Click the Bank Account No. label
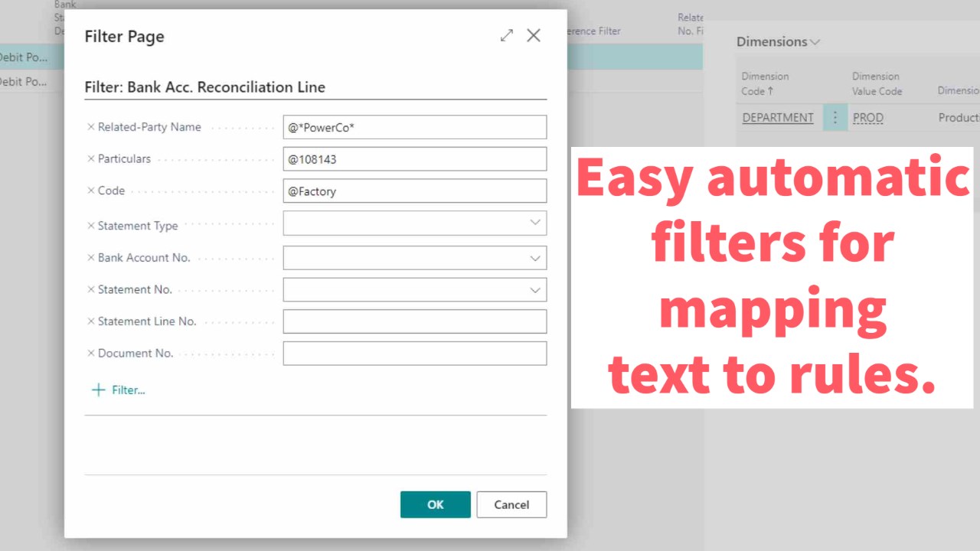Image resolution: width=980 pixels, height=551 pixels. [144, 258]
